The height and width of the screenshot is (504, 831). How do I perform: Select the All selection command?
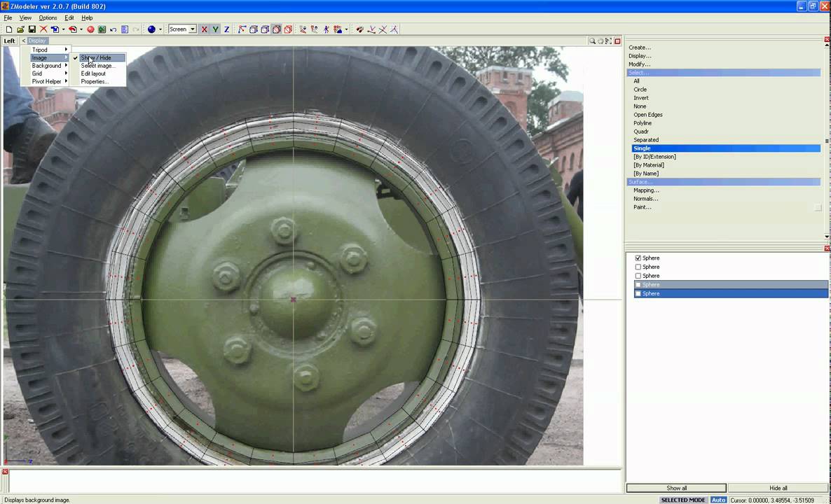tap(636, 81)
